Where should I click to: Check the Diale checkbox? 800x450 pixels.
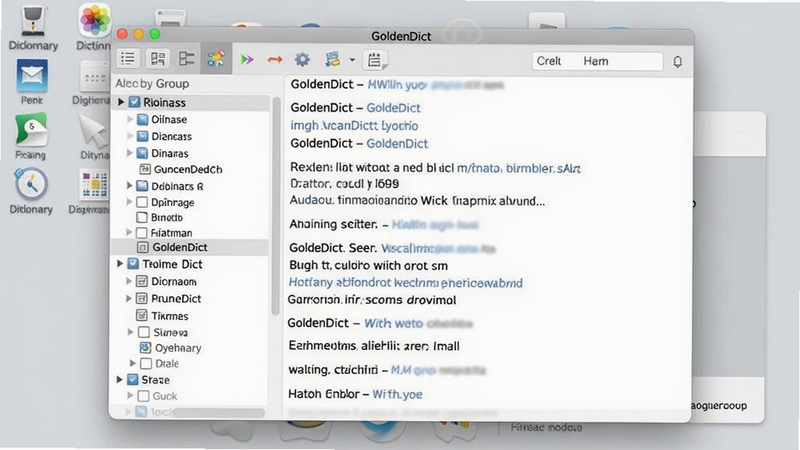(146, 364)
